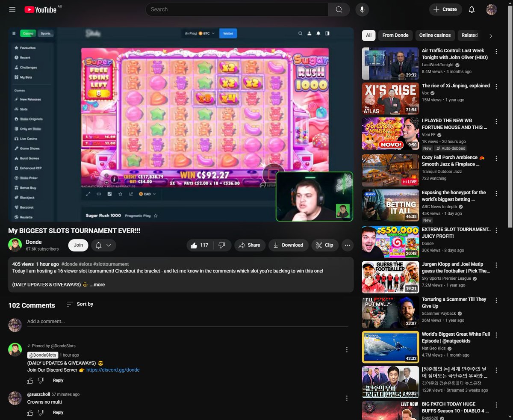Open menu for Fortune Mouse video
Screen dimensions: 513x420
click(x=496, y=121)
